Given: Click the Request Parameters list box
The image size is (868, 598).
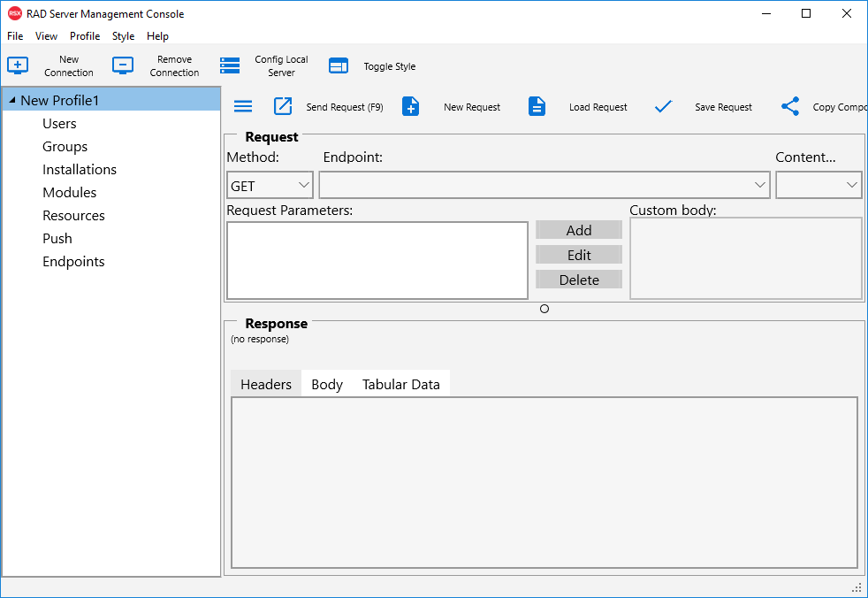Looking at the screenshot, I should [x=377, y=260].
